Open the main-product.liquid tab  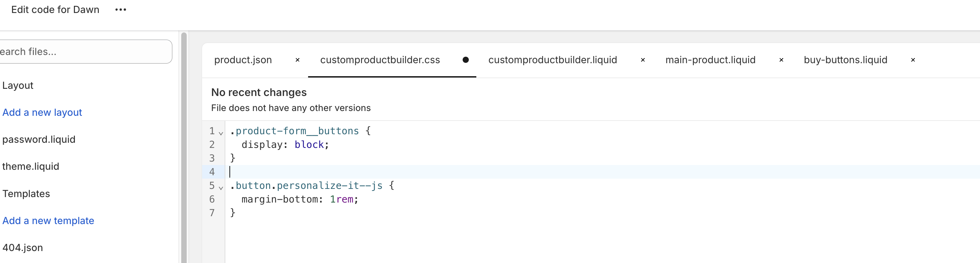[x=710, y=60]
